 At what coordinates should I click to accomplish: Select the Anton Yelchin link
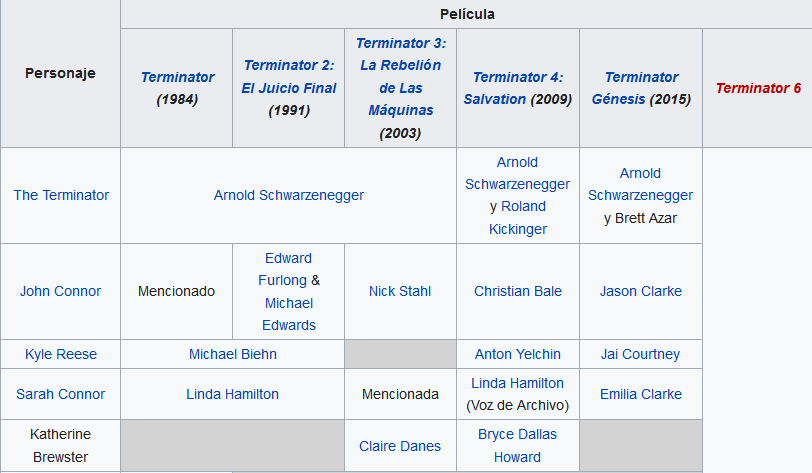pos(518,354)
